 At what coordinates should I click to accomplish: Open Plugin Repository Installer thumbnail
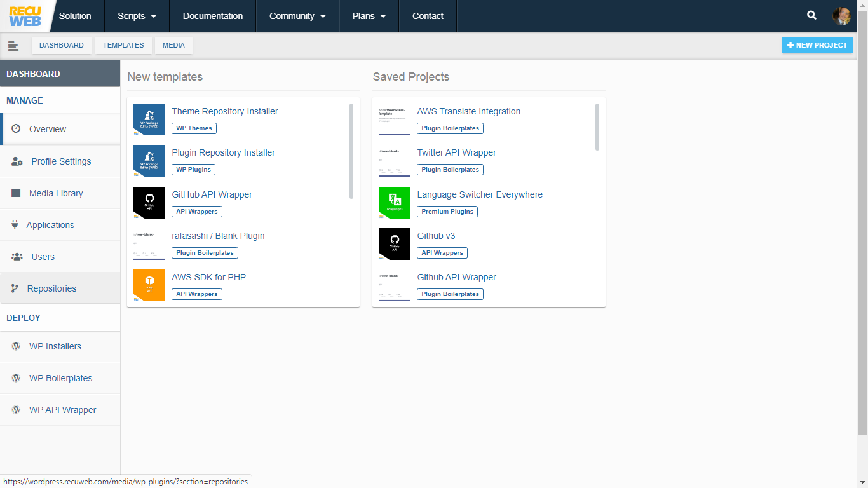pyautogui.click(x=149, y=161)
